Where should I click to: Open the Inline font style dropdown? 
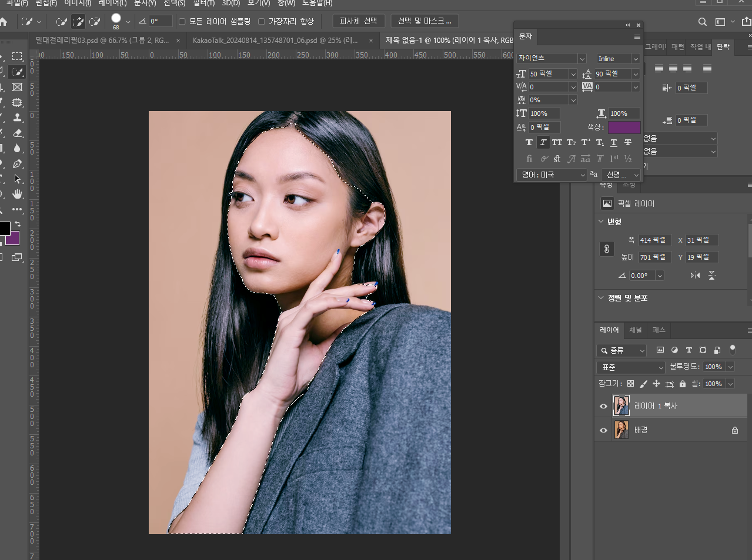click(x=636, y=59)
